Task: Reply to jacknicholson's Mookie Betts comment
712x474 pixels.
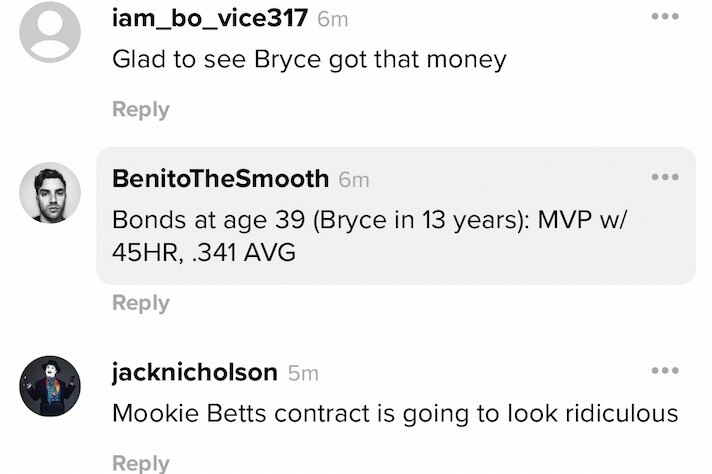Action: (141, 462)
